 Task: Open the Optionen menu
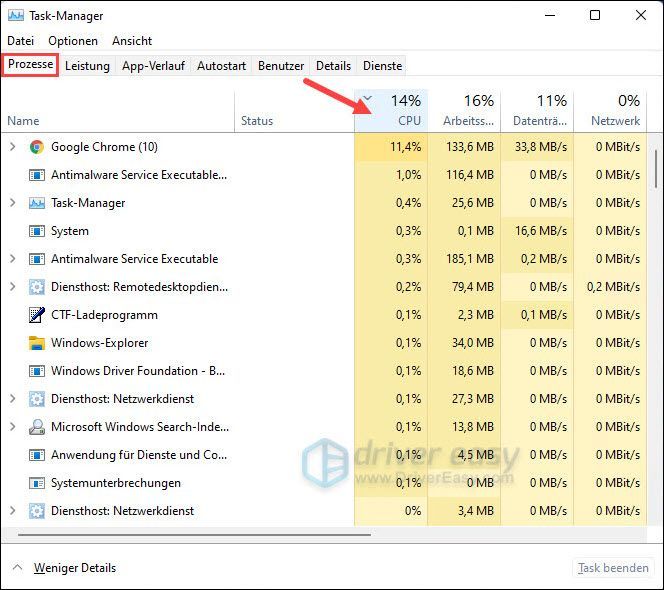[x=73, y=41]
